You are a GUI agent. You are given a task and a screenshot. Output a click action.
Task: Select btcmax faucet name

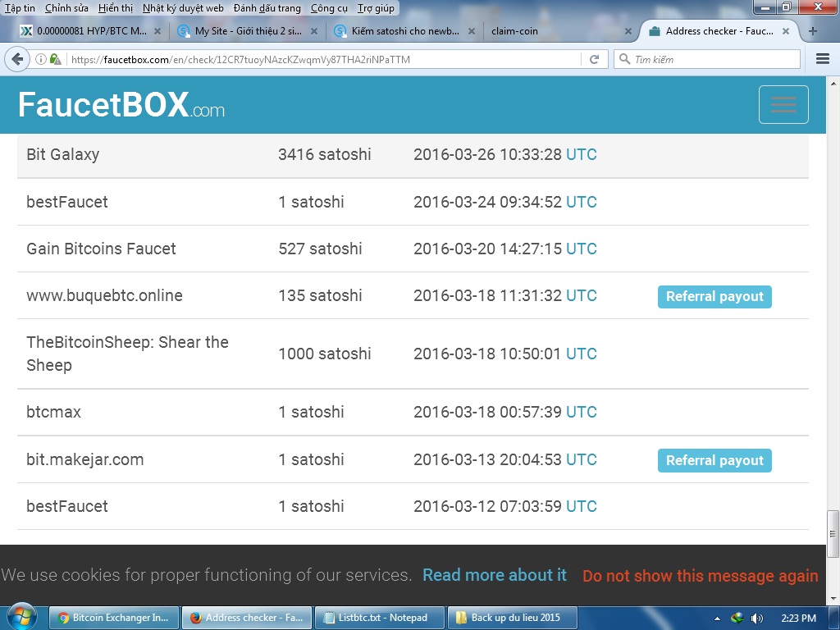pos(53,412)
